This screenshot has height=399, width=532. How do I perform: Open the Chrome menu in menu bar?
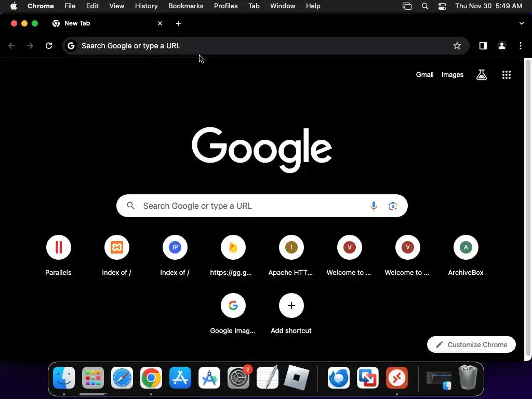[41, 6]
